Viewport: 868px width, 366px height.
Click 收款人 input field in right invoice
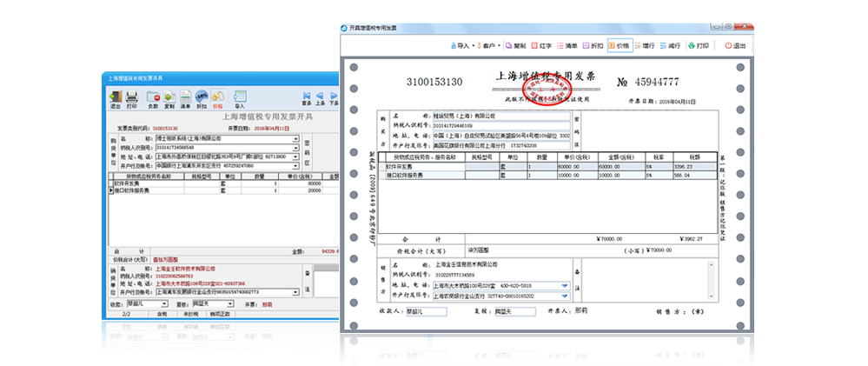(x=427, y=310)
